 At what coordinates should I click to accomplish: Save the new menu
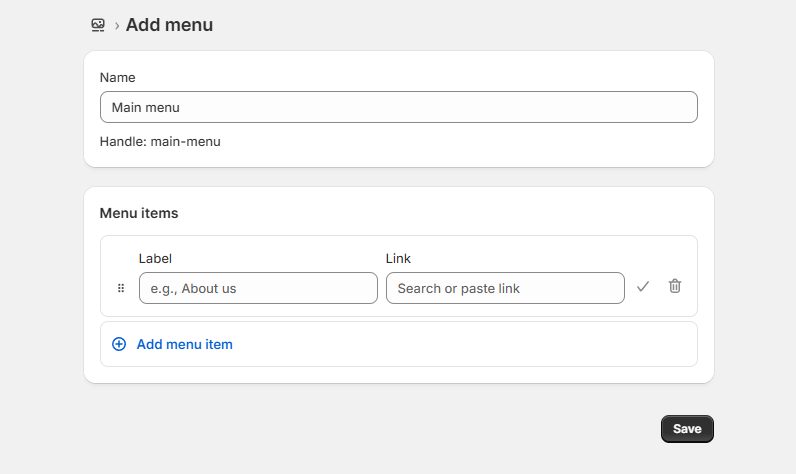click(687, 429)
